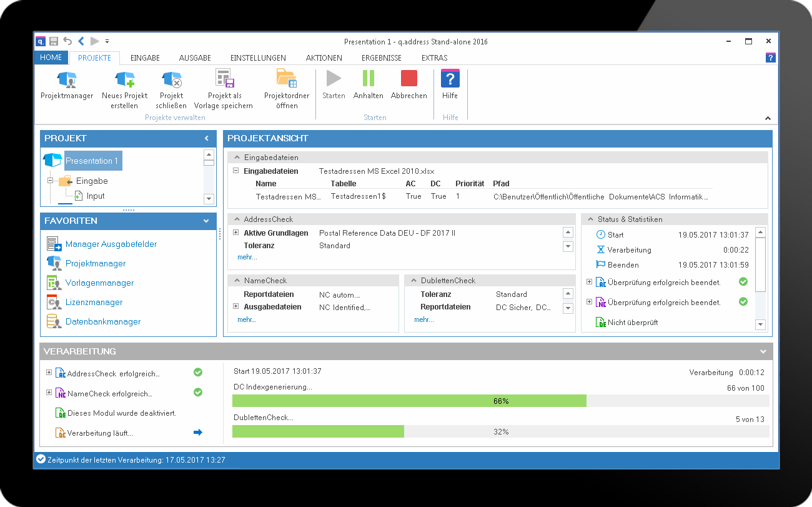Click mehr... link under AddressCheck

click(x=247, y=257)
